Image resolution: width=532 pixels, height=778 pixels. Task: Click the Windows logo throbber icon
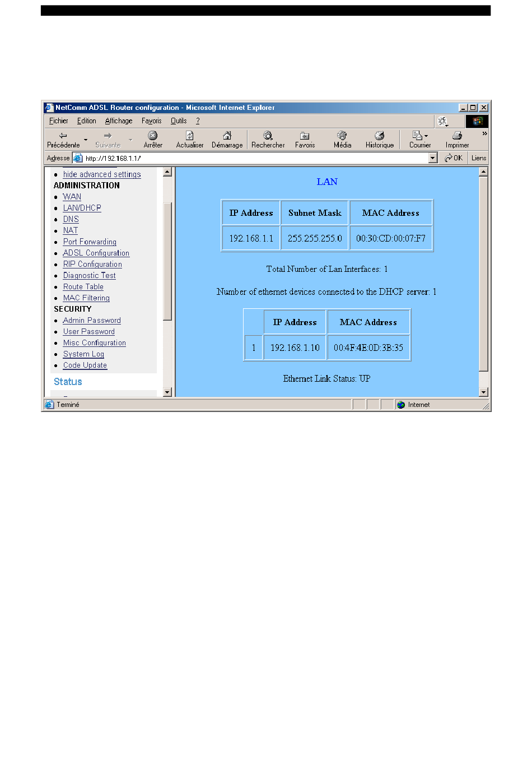pos(477,121)
